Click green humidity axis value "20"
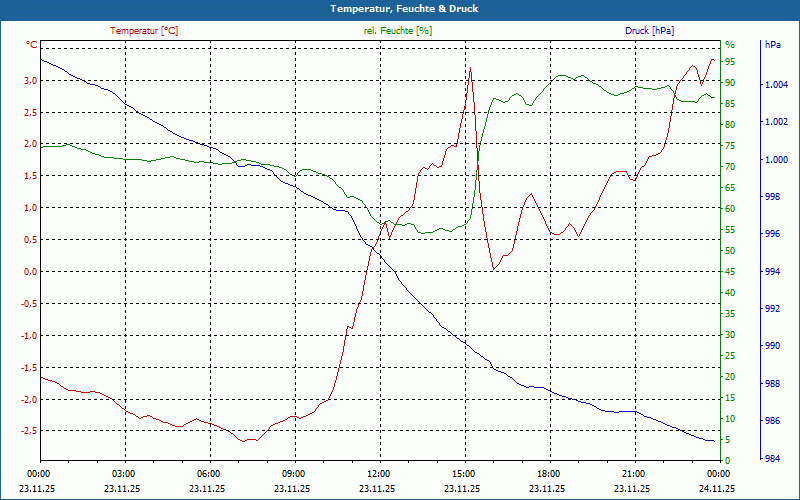The image size is (800, 500). pyautogui.click(x=730, y=377)
